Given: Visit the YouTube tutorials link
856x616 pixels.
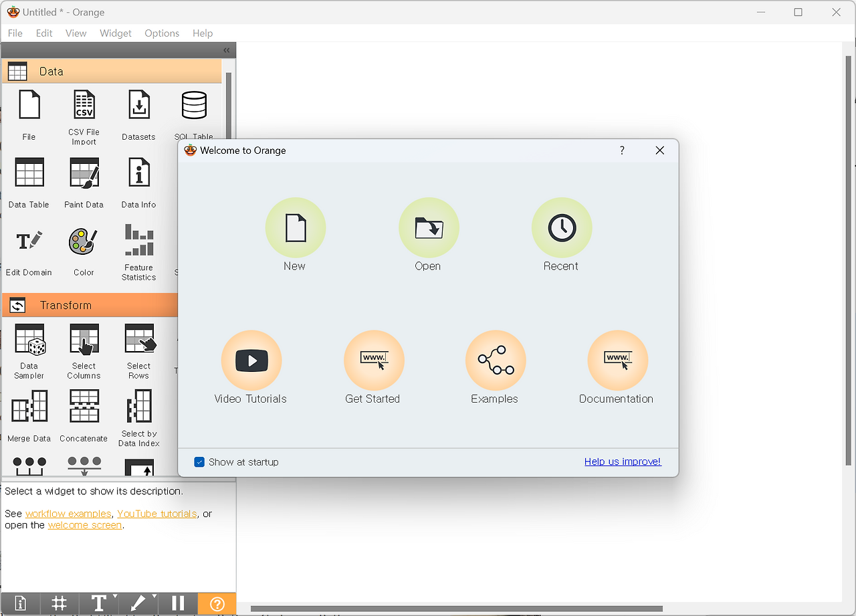Looking at the screenshot, I should [x=157, y=514].
